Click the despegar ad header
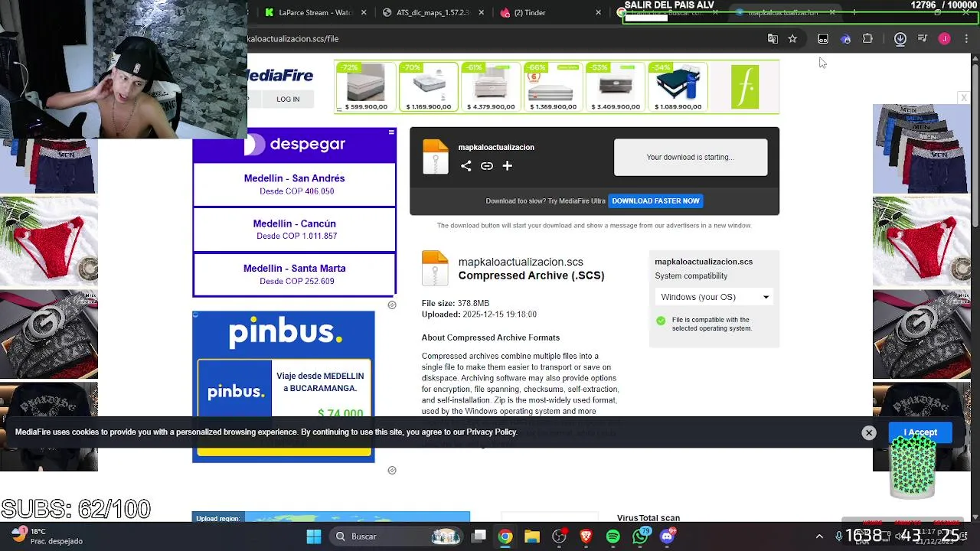Screen dimensions: 980x551 [294, 144]
